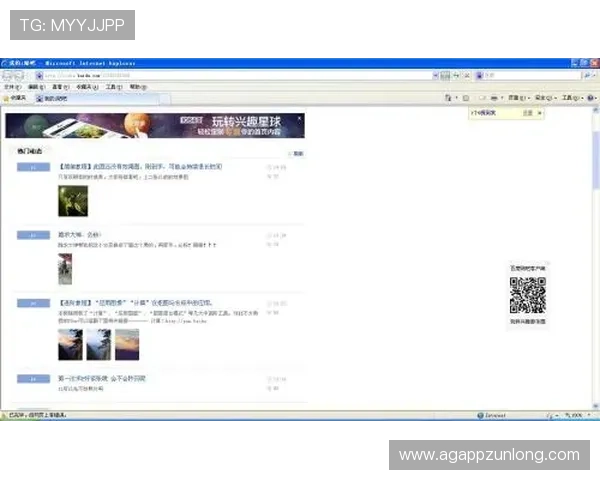Open the 安全 (Safety) command menu
This screenshot has height=480, width=600.
546,98
